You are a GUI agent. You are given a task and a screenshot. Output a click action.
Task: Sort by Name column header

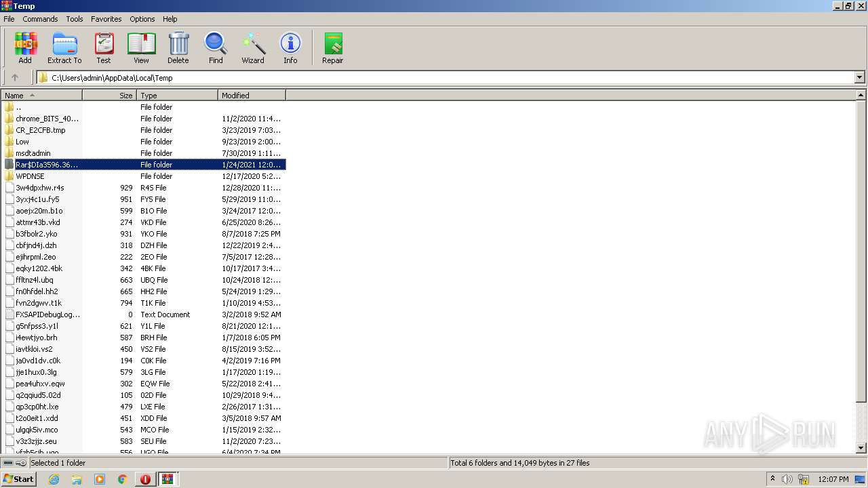pos(42,96)
